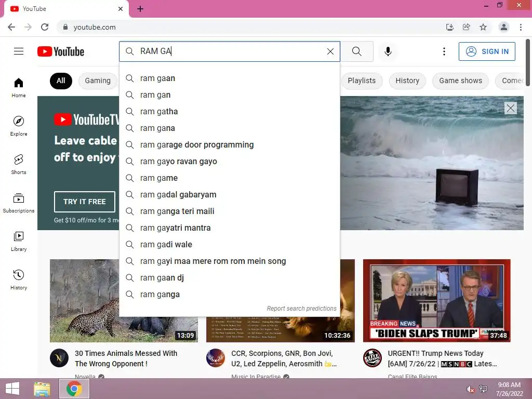
Task: Choose suggestion 'ram gatha'
Action: pos(229,112)
